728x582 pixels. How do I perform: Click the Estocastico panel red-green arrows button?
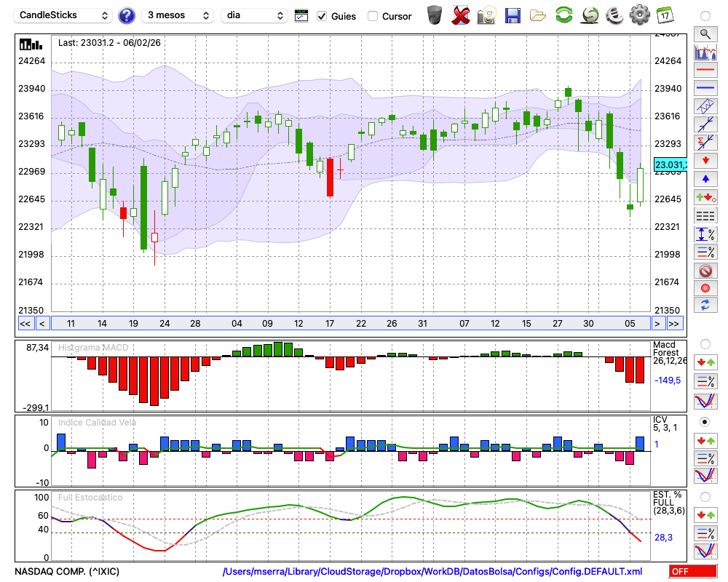[x=705, y=514]
